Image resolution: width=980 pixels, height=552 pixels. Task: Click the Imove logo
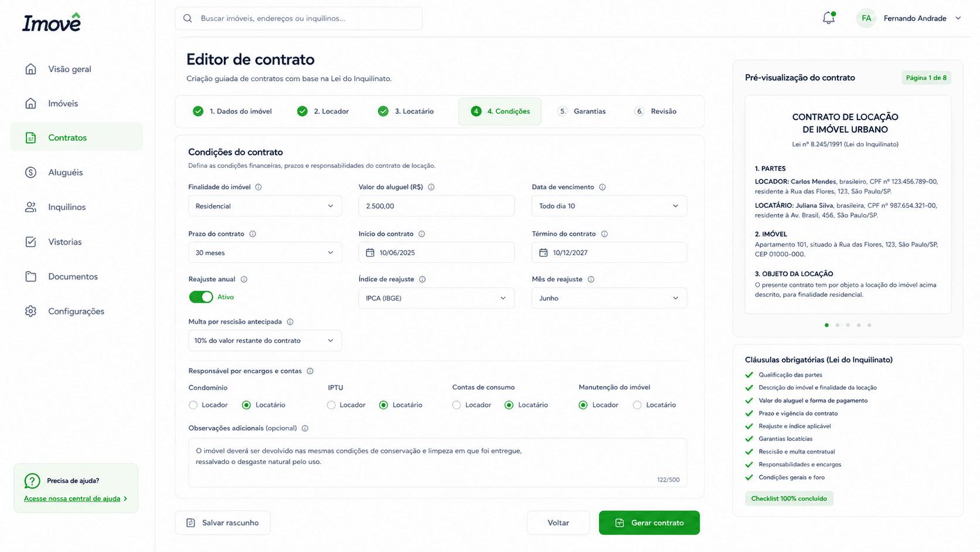52,22
